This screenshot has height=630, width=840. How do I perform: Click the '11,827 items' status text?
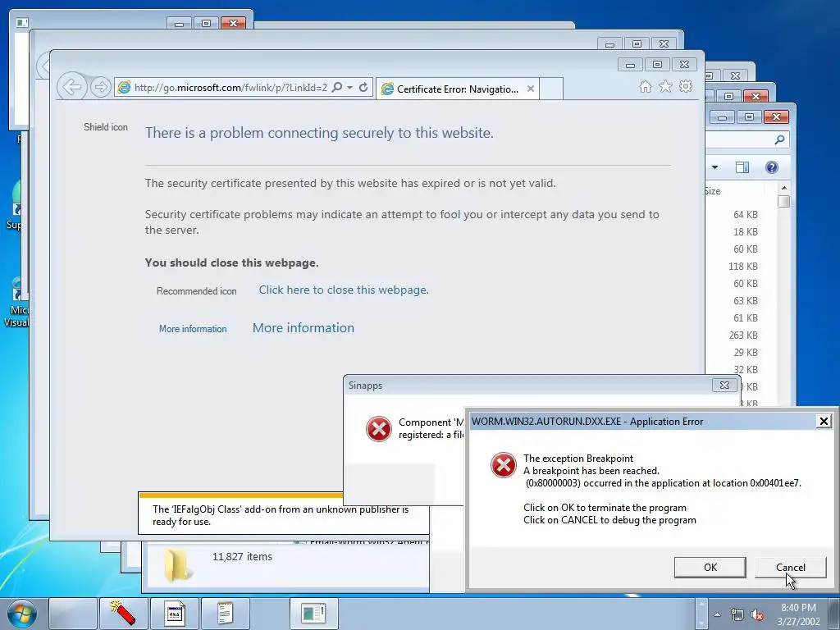coord(242,557)
